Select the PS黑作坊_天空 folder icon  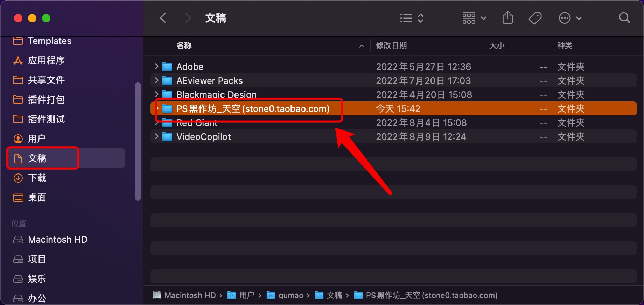[167, 108]
